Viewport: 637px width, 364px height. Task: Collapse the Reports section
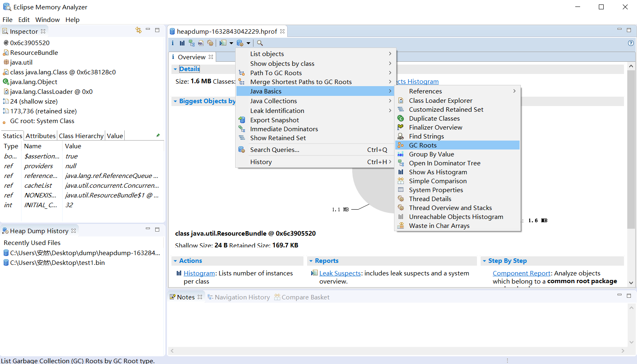click(311, 261)
